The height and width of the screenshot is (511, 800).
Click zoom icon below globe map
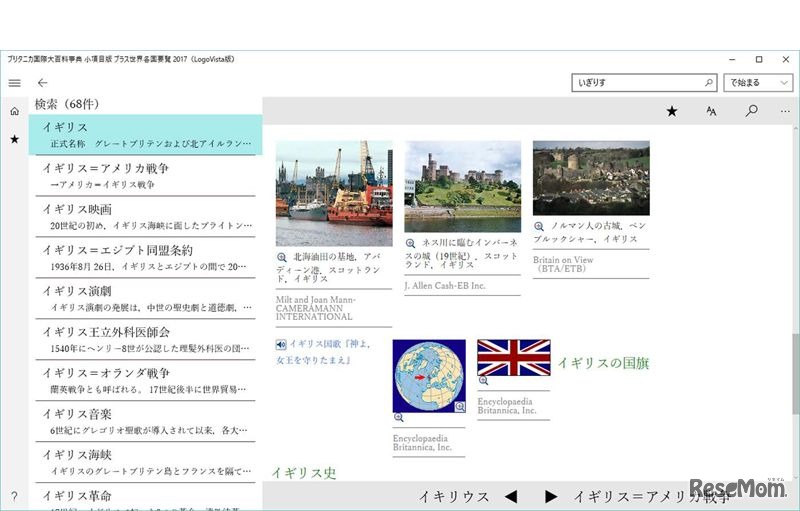pos(398,418)
